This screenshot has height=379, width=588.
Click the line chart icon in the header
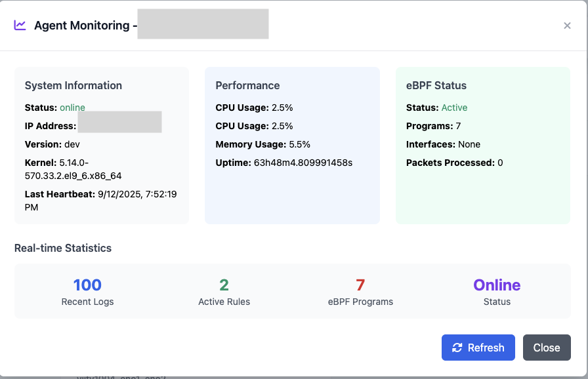(x=20, y=26)
